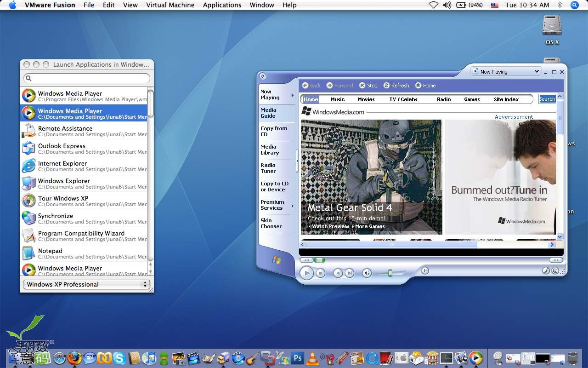Adjust the Media Player volume slider
The image size is (588, 368).
point(390,273)
